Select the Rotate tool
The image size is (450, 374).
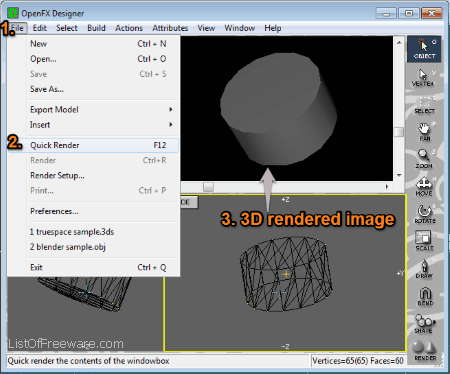coord(424,214)
